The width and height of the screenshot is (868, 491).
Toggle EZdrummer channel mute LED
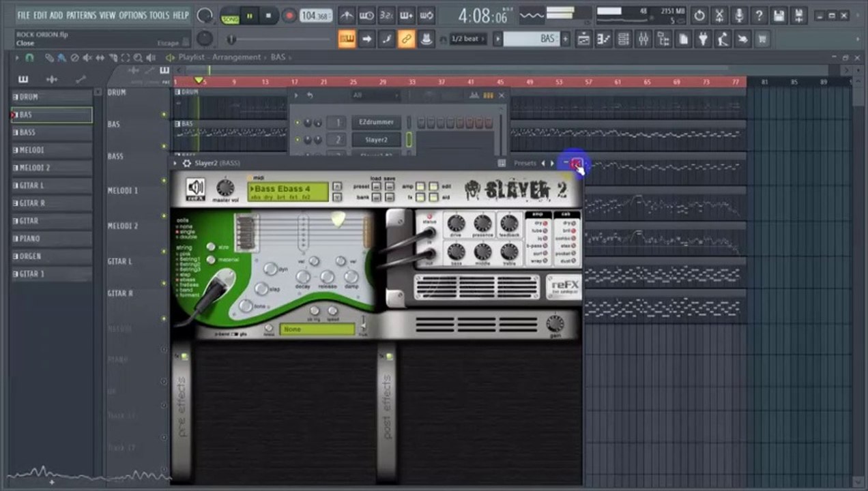click(x=298, y=123)
